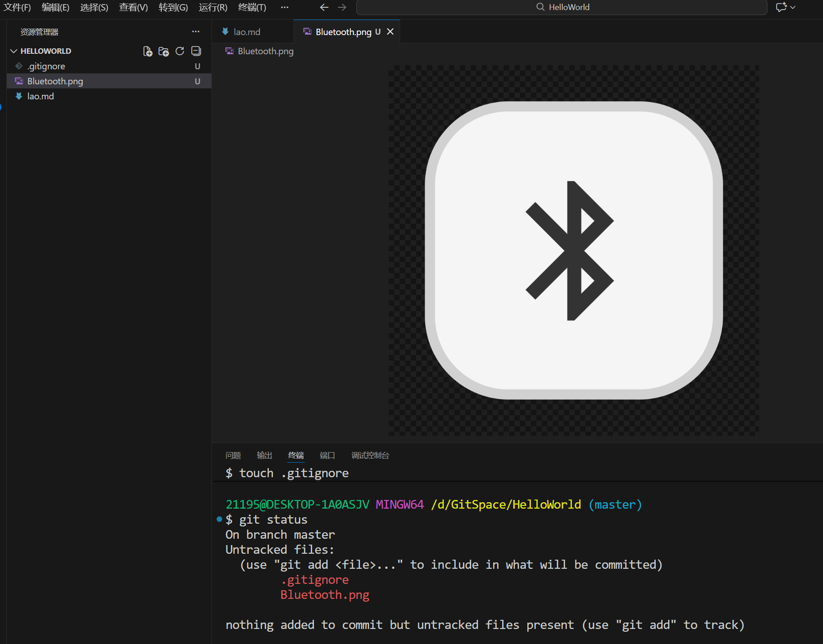Click untracked U badge beside .gitignore
The width and height of the screenshot is (823, 644).
[x=198, y=67]
